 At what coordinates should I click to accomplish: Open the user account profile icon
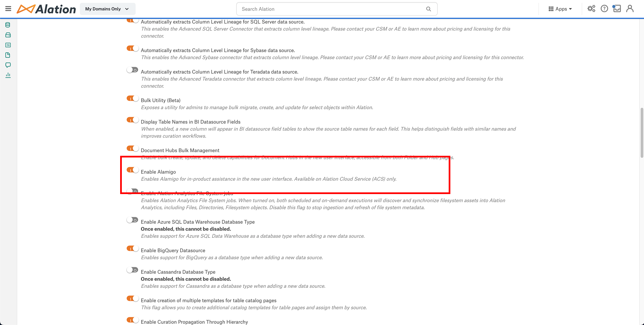click(630, 9)
